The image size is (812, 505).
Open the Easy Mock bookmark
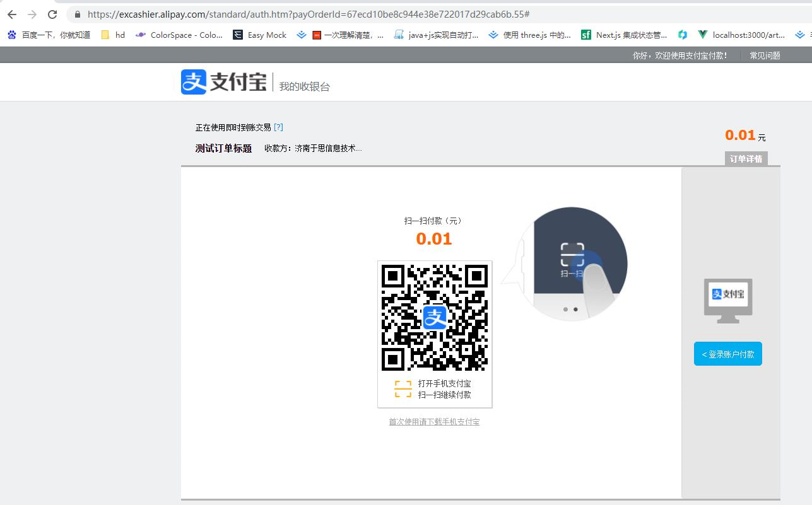pyautogui.click(x=260, y=35)
